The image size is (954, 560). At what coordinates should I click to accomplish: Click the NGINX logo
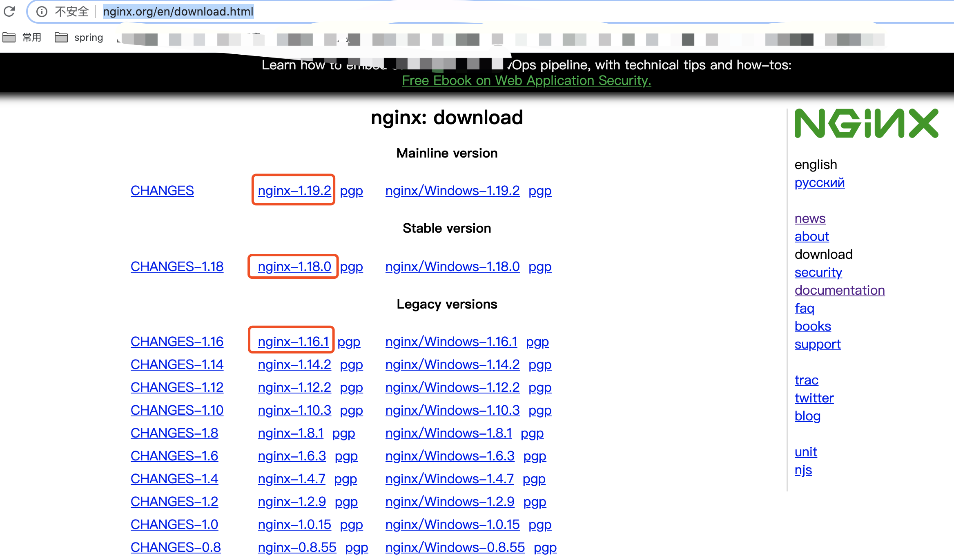866,124
